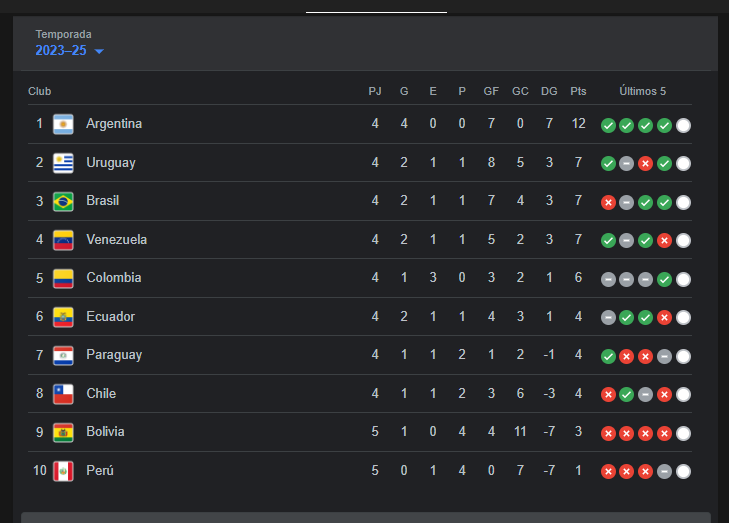Click the Pts column header
The width and height of the screenshot is (729, 523).
(x=578, y=91)
